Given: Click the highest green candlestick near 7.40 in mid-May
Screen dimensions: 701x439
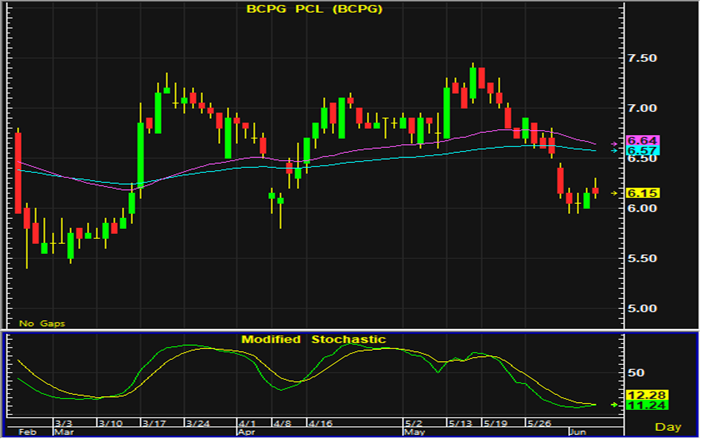Looking at the screenshot, I should coord(473,83).
